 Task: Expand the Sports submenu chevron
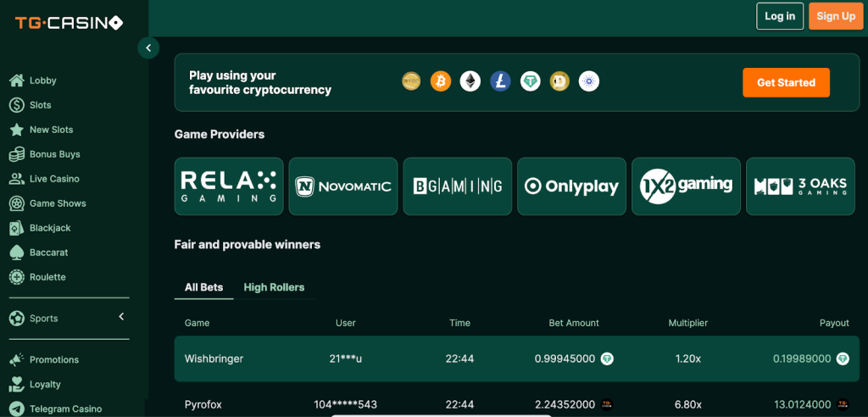click(121, 317)
